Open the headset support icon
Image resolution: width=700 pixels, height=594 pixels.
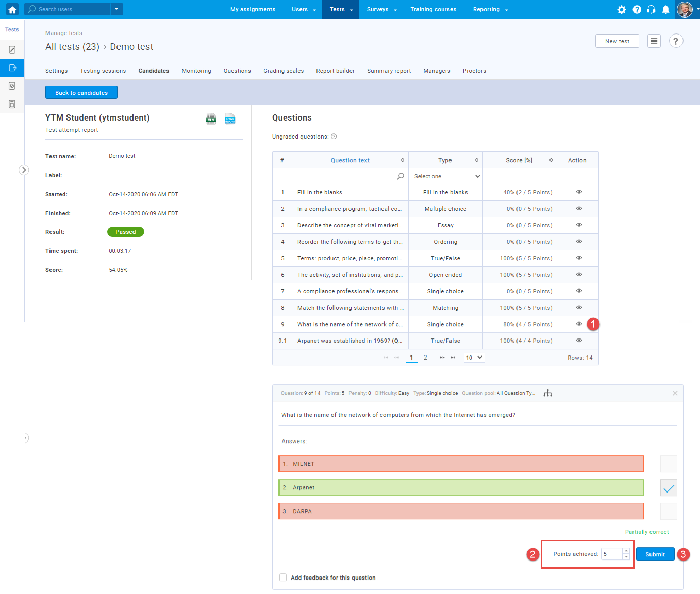click(x=651, y=10)
